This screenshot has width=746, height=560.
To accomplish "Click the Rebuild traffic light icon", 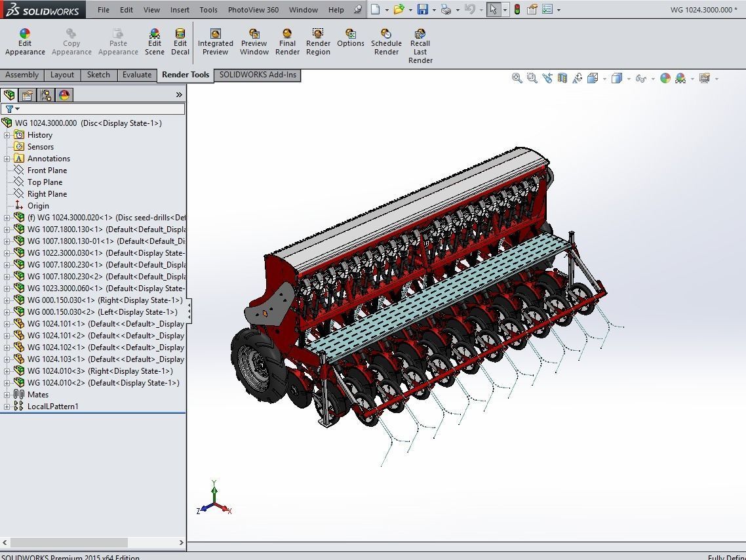I will [517, 9].
